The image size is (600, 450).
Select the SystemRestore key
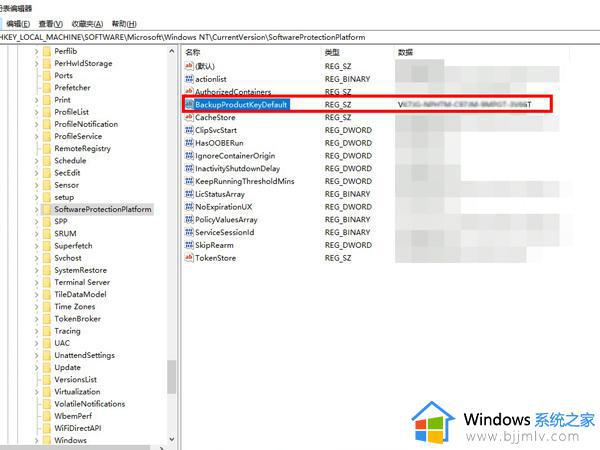(80, 270)
